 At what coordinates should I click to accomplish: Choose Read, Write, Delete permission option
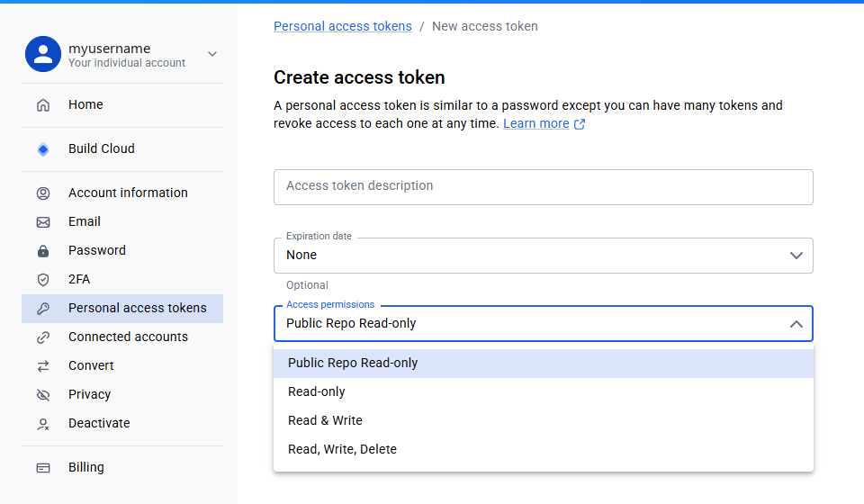[x=544, y=449]
